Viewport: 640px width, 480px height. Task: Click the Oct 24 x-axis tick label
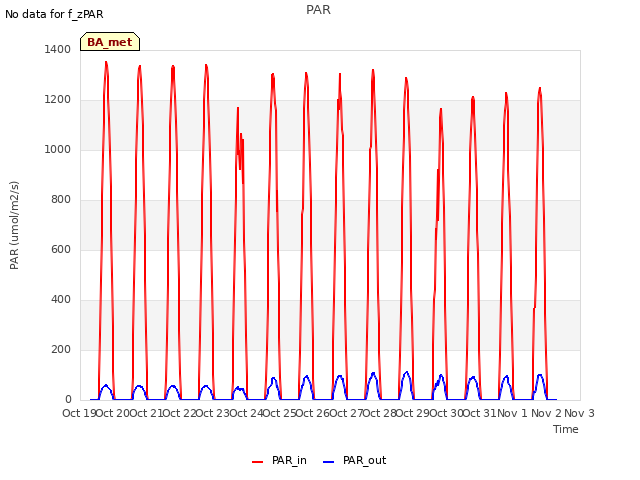(x=246, y=413)
